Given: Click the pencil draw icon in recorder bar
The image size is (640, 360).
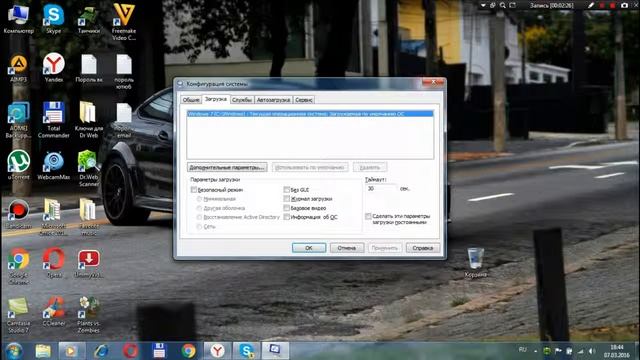Looking at the screenshot, I should click(591, 5).
